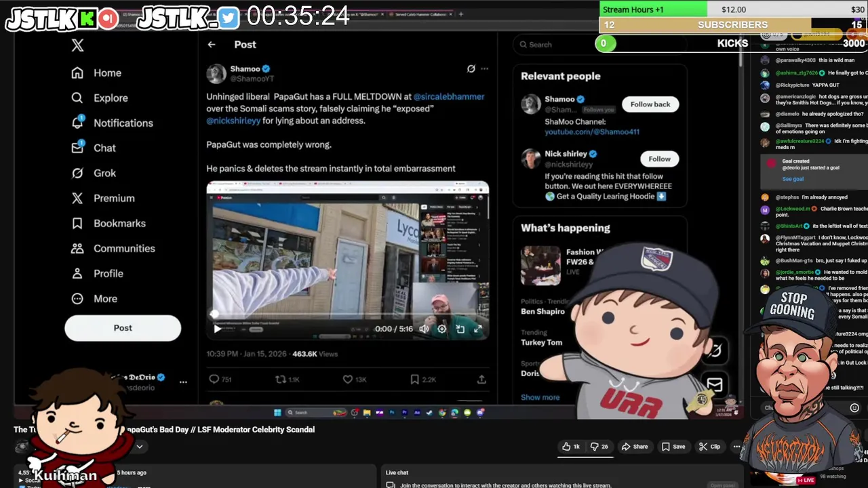Click the YouTube Clip button

(709, 447)
